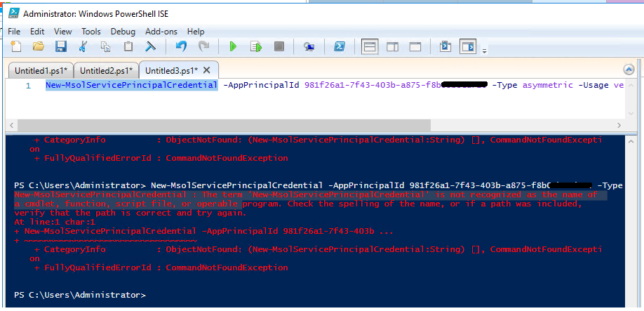Paste from the clipboard

(128, 46)
